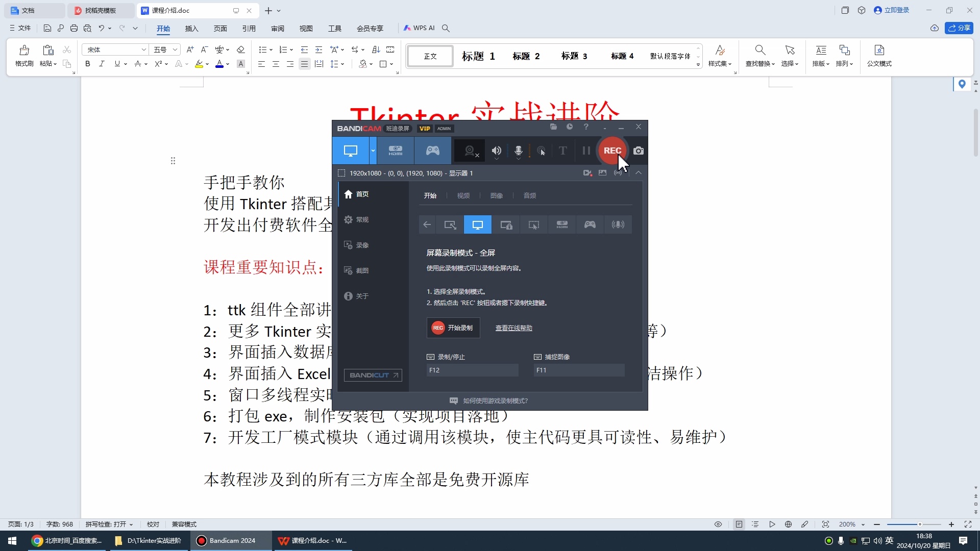Click the camera screenshot icon next to REC
980x551 pixels.
coord(639,151)
